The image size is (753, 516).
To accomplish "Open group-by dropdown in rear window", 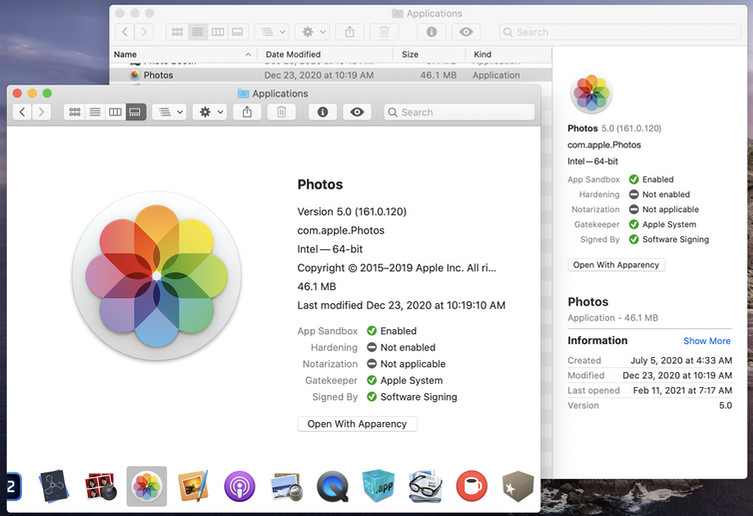I will (x=272, y=32).
